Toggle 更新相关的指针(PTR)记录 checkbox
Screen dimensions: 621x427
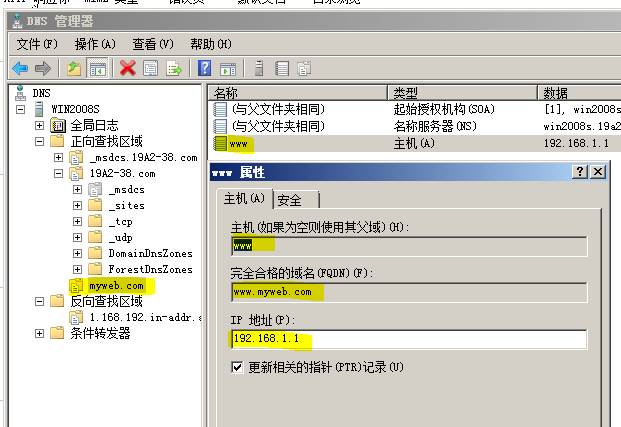[237, 367]
